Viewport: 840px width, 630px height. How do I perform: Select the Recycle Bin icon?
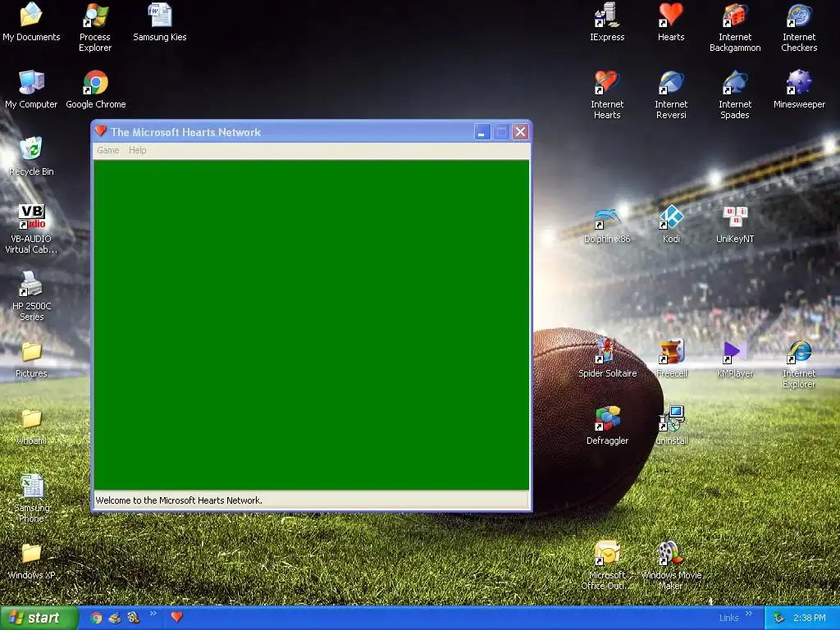pyautogui.click(x=31, y=157)
